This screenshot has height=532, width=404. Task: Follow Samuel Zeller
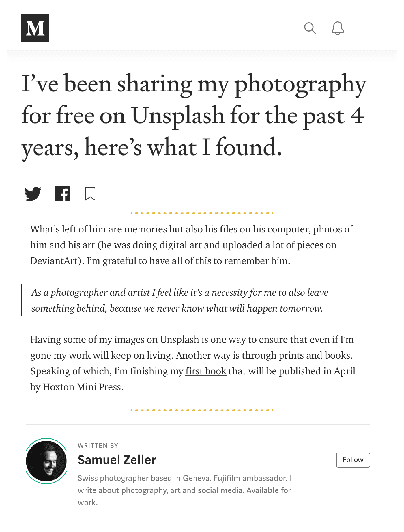[353, 460]
